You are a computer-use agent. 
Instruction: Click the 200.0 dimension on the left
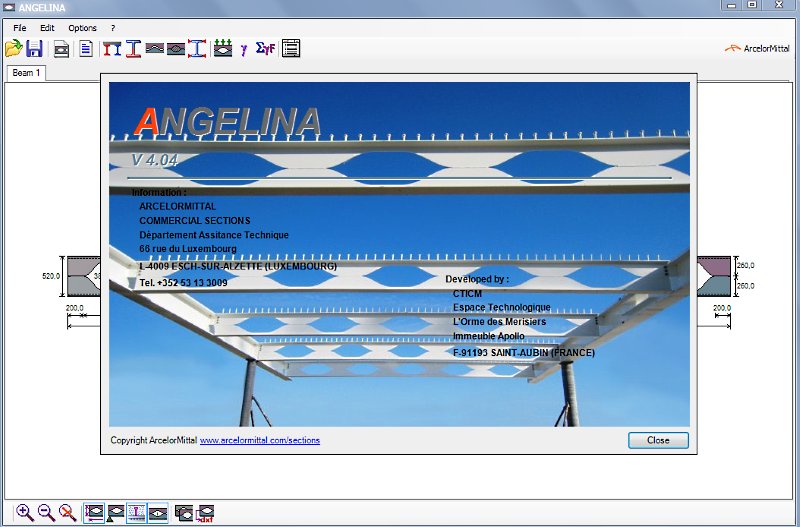click(74, 308)
